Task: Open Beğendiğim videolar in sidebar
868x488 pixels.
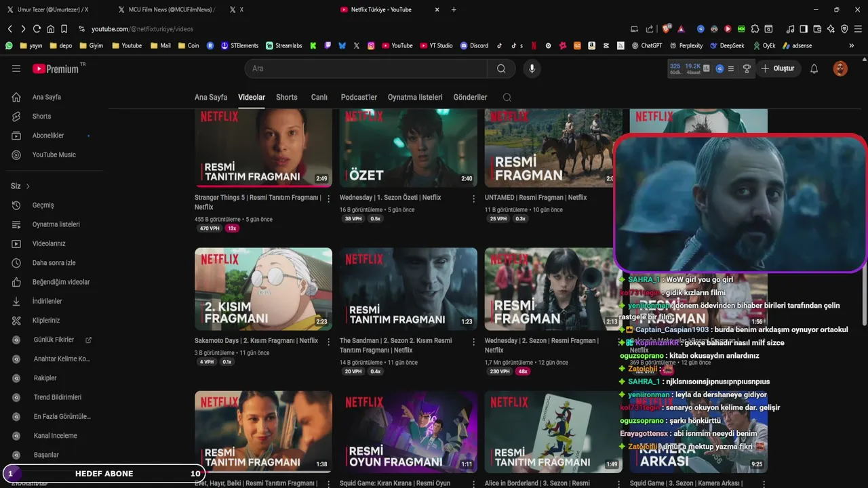Action: point(61,282)
